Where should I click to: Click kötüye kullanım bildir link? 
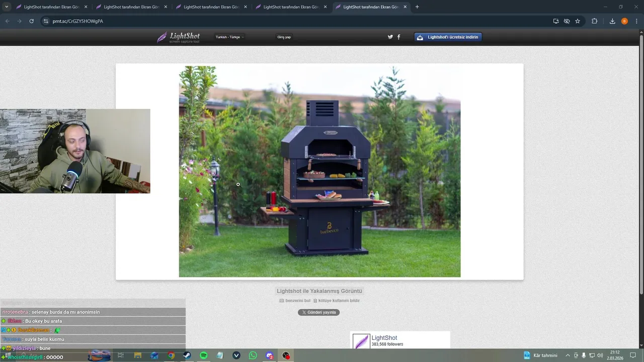click(x=337, y=301)
